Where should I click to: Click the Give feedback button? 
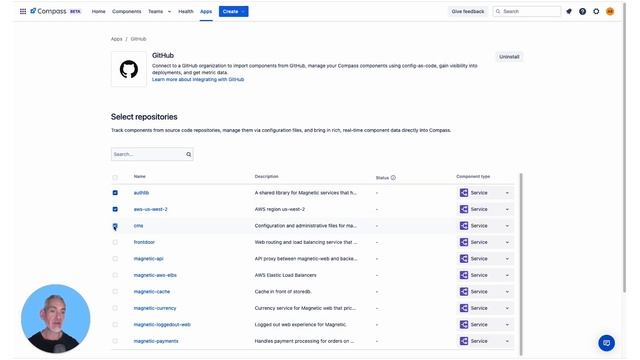point(468,11)
